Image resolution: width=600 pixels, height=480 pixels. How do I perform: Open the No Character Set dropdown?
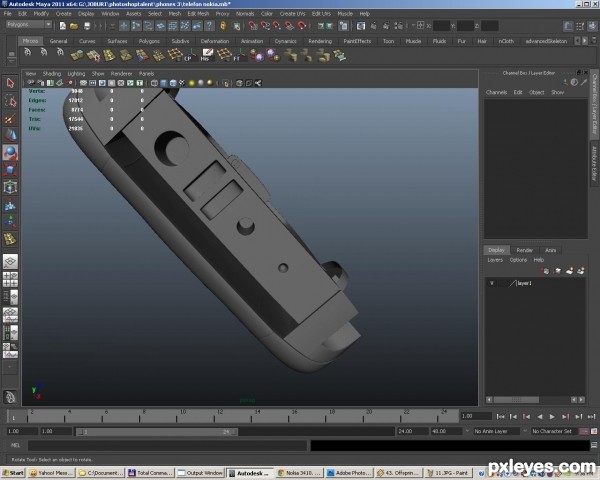click(x=555, y=431)
